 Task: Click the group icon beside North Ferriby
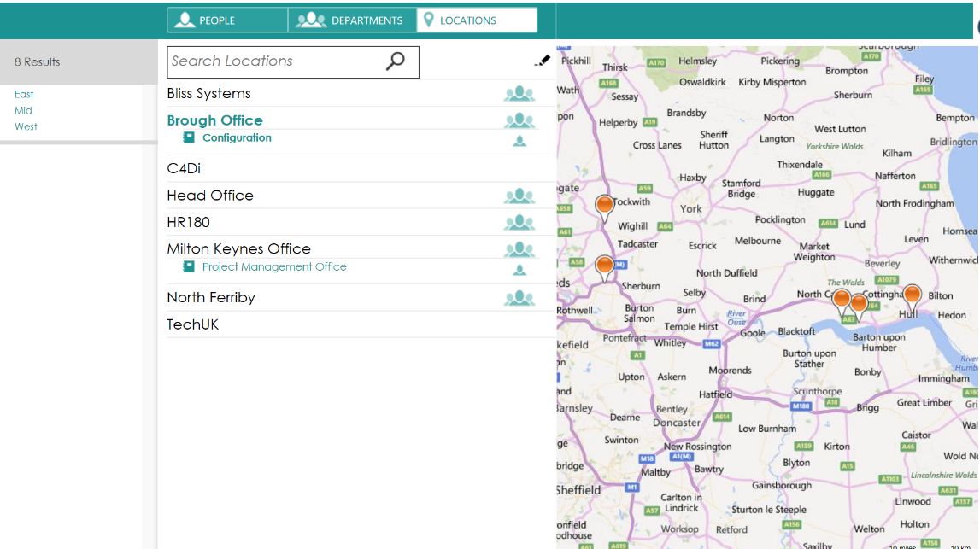click(519, 298)
